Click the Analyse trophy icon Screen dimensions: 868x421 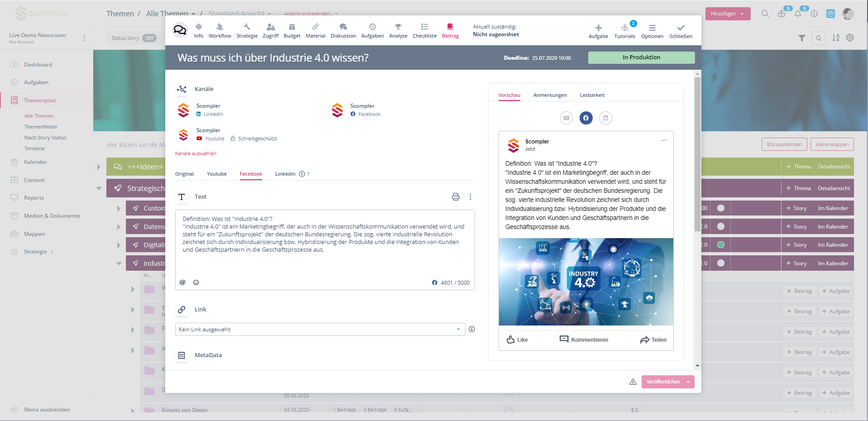click(398, 27)
